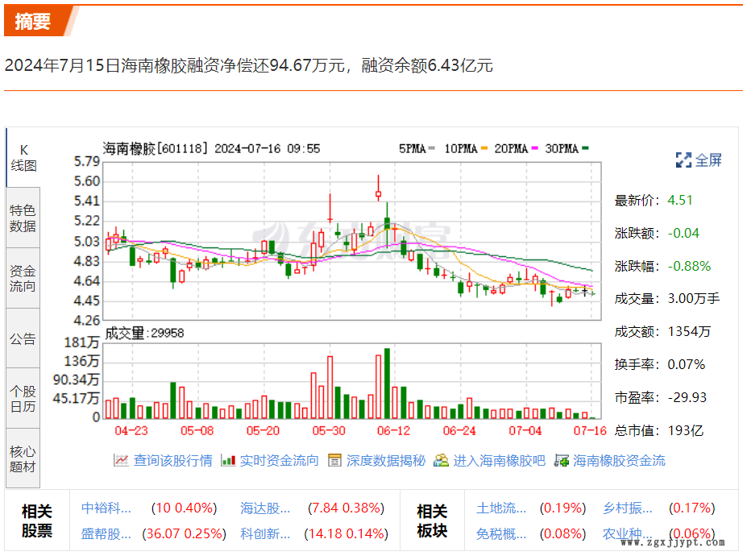Click the (14.18 0.14%) stock quote
Image resolution: width=747 pixels, height=560 pixels.
point(346,533)
